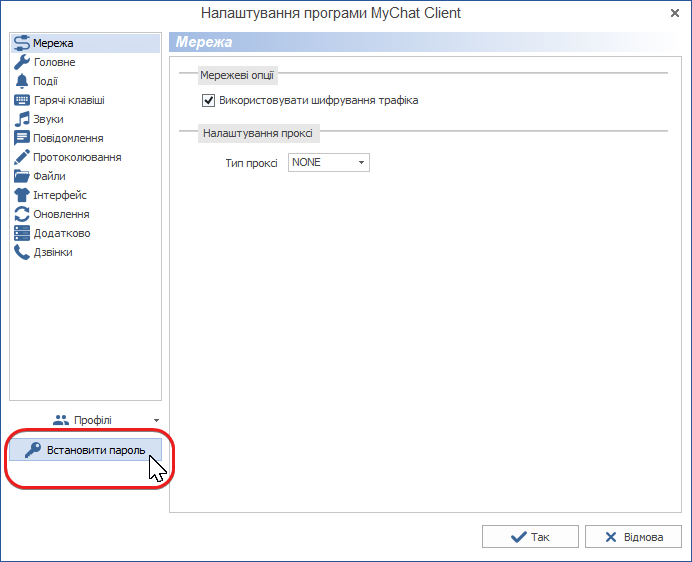692x562 pixels.
Task: Click the t-shirt icon for Інтерфейс
Action: [22, 195]
